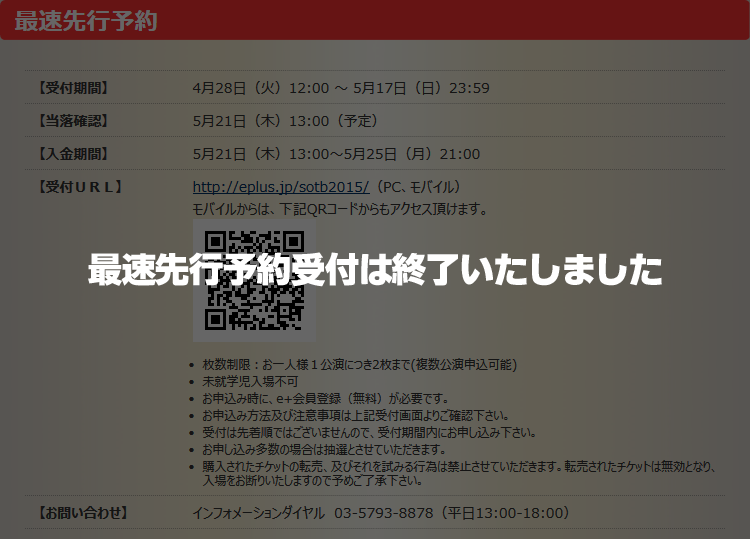Viewport: 750px width, 539px height.
Task: Click the phone number 03-5793-8878
Action: [384, 513]
